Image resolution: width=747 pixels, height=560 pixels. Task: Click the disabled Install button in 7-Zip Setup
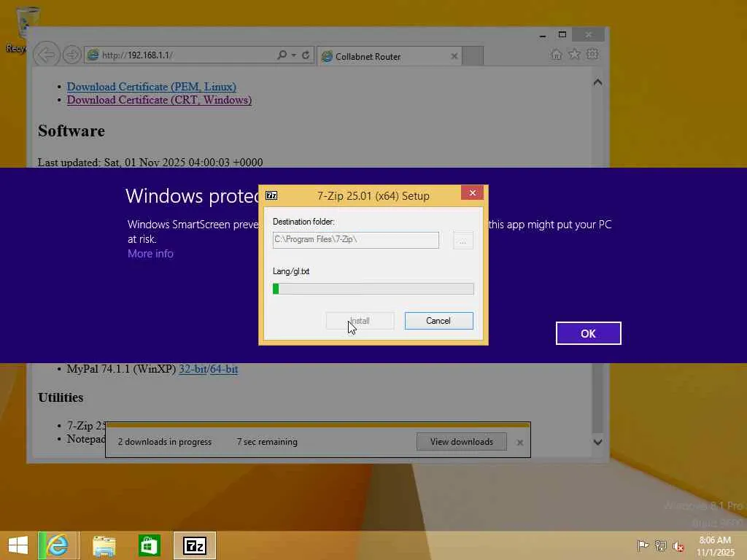[360, 321]
